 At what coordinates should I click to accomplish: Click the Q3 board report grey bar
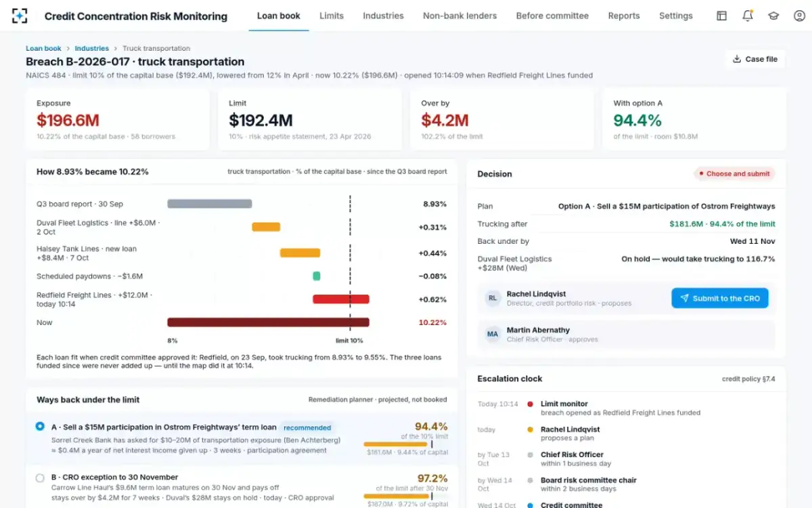210,203
